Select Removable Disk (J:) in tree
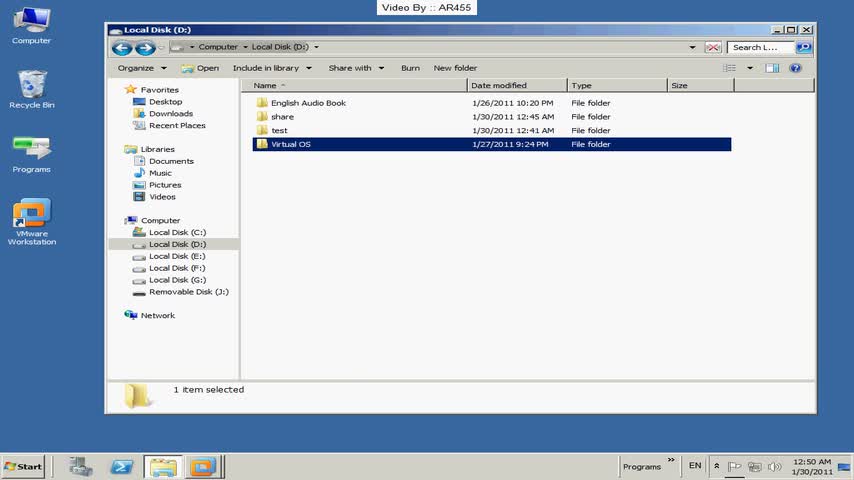854x480 pixels. [x=188, y=292]
